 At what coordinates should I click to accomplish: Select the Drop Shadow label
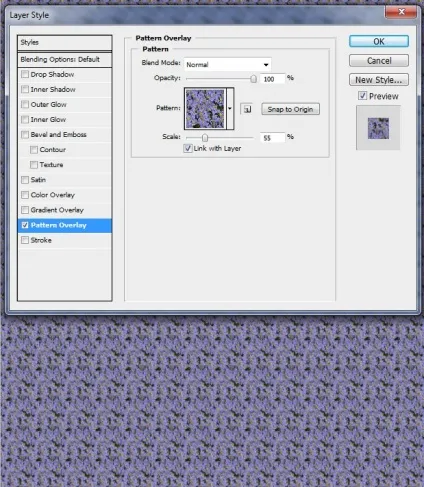pos(52,74)
